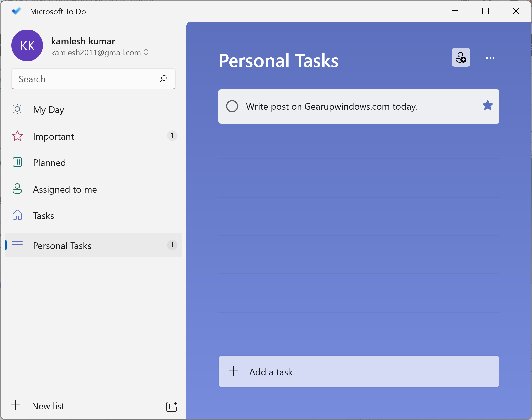Expand the account switcher chevron
The image size is (532, 420).
[146, 52]
